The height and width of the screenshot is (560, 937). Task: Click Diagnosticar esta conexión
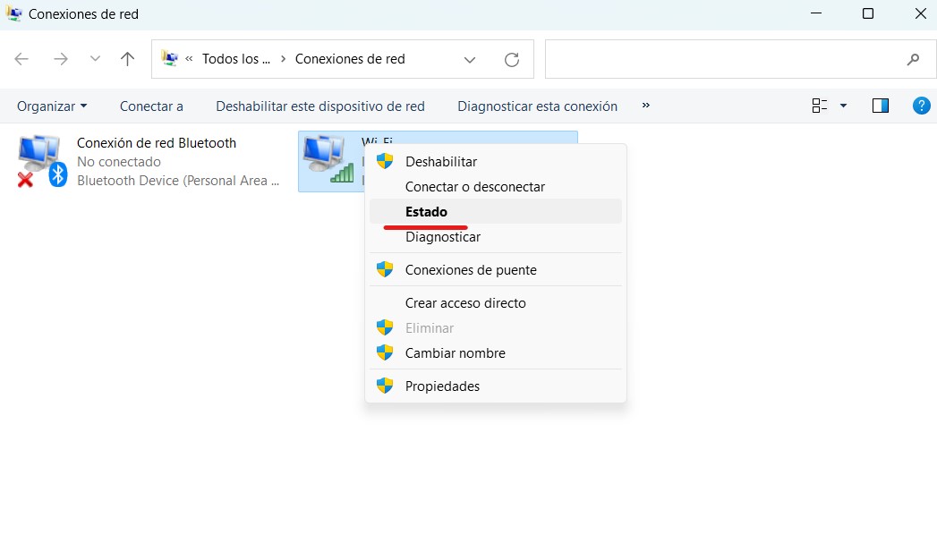536,106
